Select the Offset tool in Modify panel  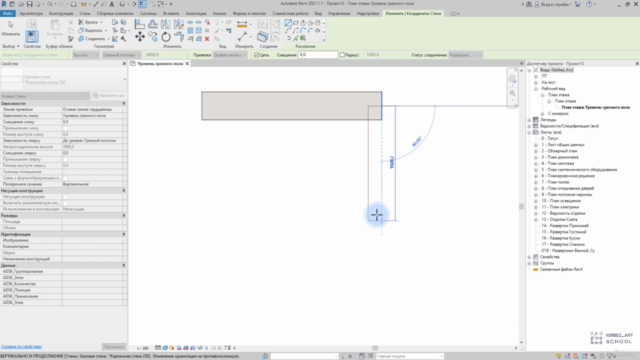click(153, 24)
